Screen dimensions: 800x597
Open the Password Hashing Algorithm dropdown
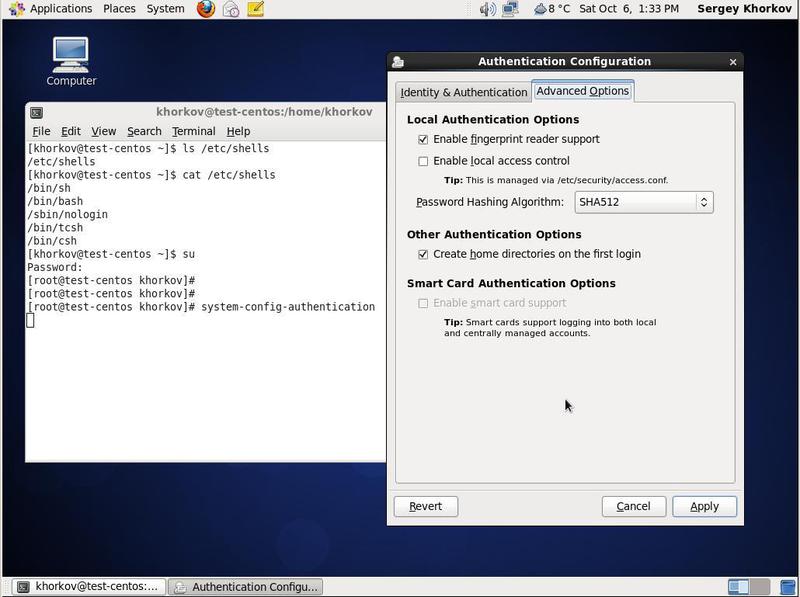(643, 201)
